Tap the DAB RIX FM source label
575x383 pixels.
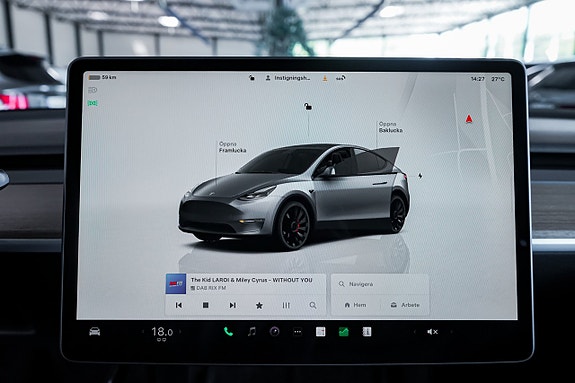click(x=208, y=288)
